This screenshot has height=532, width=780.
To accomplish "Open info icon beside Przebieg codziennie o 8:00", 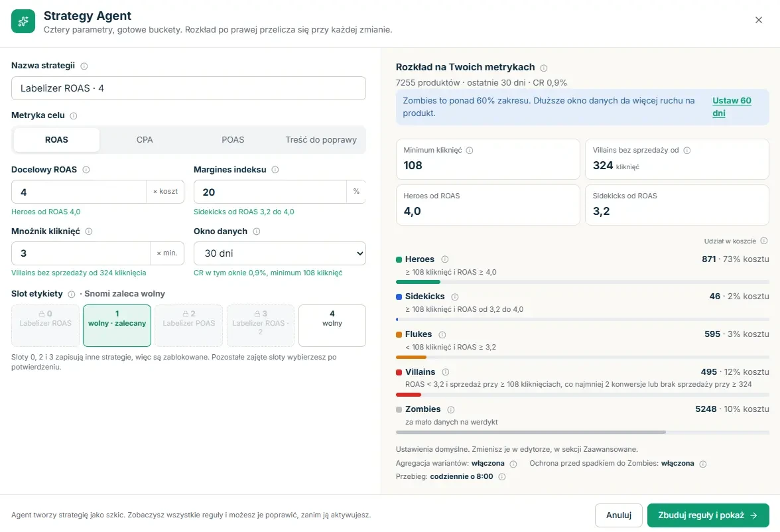I will pos(502,477).
